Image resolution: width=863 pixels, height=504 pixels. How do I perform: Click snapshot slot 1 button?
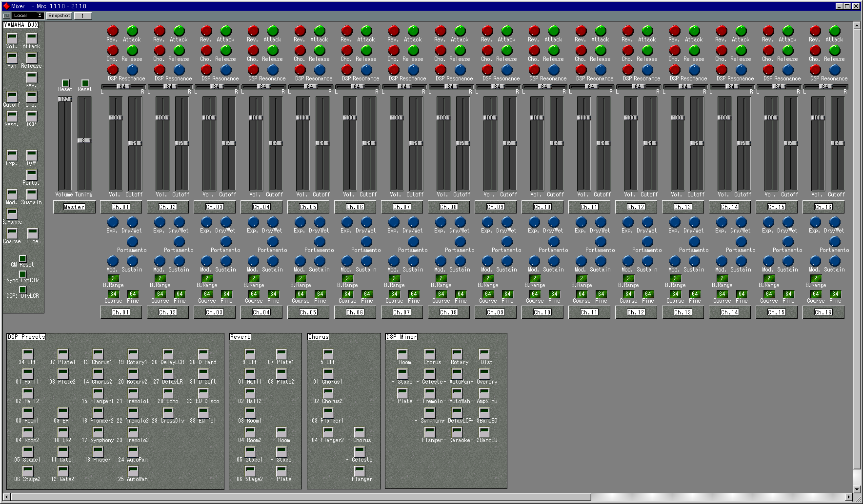tap(82, 16)
